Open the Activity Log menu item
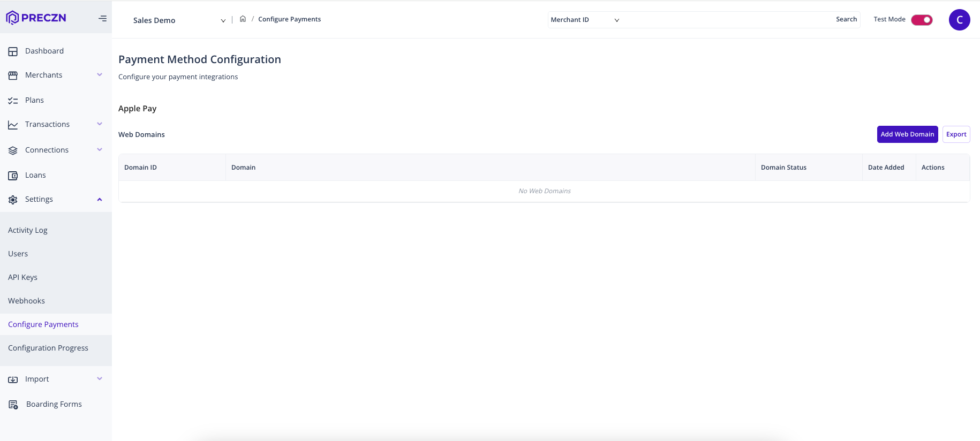The width and height of the screenshot is (980, 441). 28,230
